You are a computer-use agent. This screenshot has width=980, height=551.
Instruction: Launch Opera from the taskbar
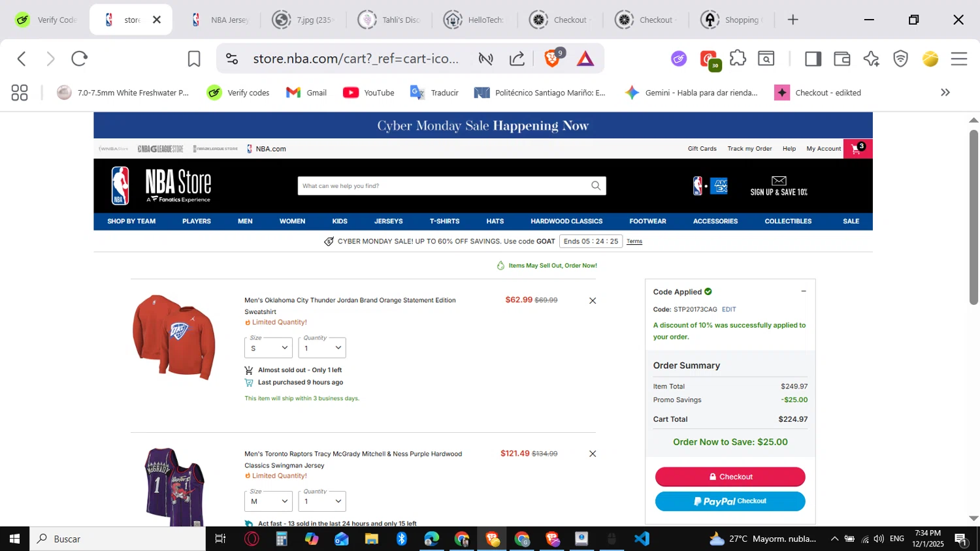coord(252,539)
